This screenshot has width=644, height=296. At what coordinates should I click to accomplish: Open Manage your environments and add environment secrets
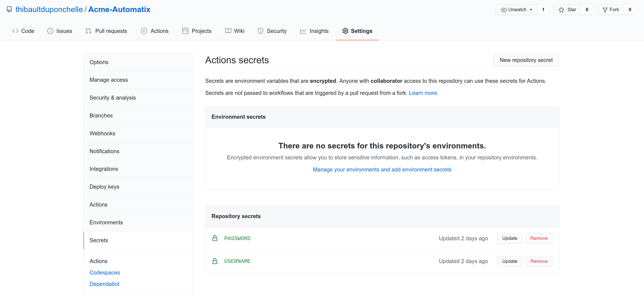click(x=382, y=170)
